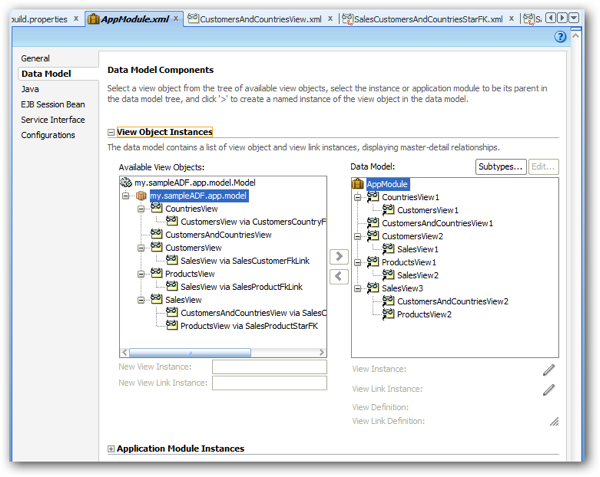Image resolution: width=600 pixels, height=477 pixels.
Task: Collapse the SalesView node in Available list
Action: tap(141, 300)
